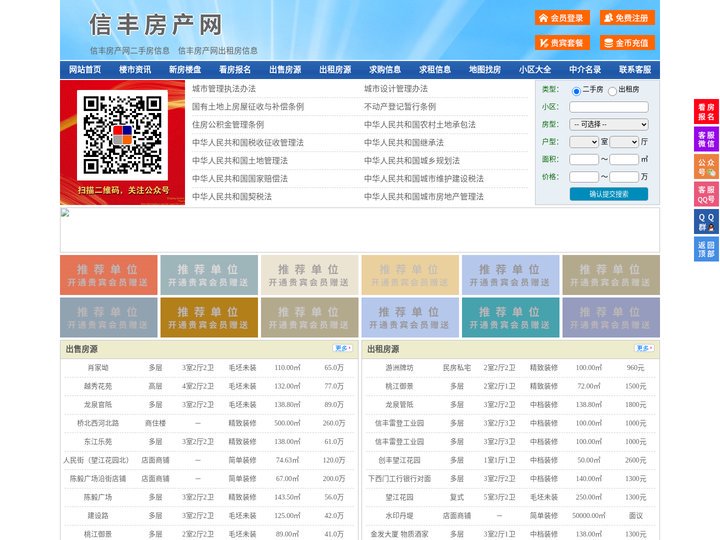Click the purple 客服微信 side button
This screenshot has width=720, height=540.
706,139
